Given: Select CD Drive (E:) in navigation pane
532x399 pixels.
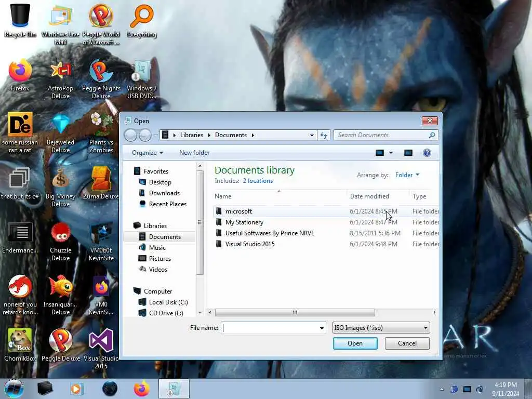Looking at the screenshot, I should click(x=166, y=313).
